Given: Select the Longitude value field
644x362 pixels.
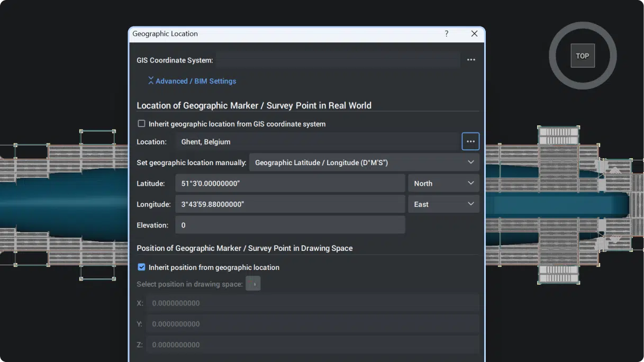Looking at the screenshot, I should pos(290,204).
